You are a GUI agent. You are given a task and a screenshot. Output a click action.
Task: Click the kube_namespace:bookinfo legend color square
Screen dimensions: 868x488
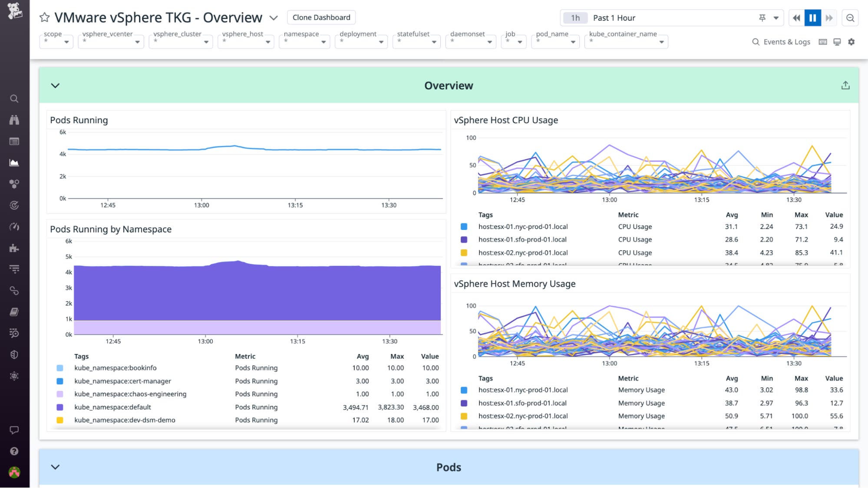[61, 367]
